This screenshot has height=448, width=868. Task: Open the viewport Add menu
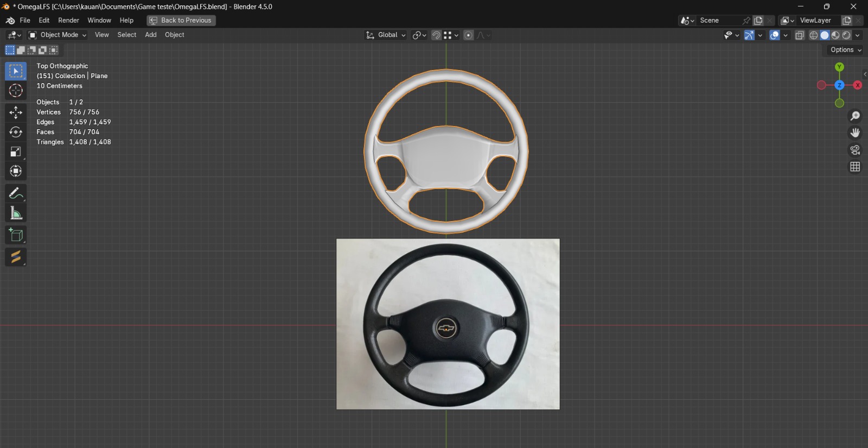[x=151, y=35]
